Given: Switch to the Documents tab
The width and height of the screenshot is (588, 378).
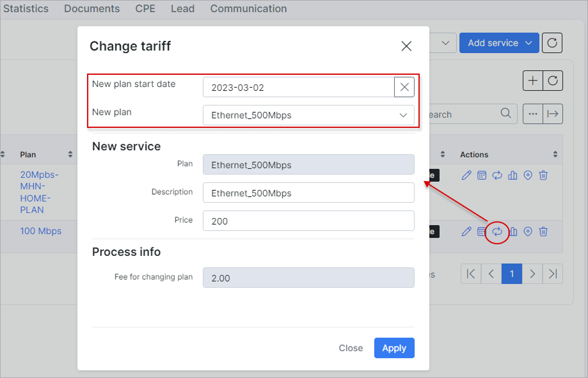Looking at the screenshot, I should tap(91, 9).
